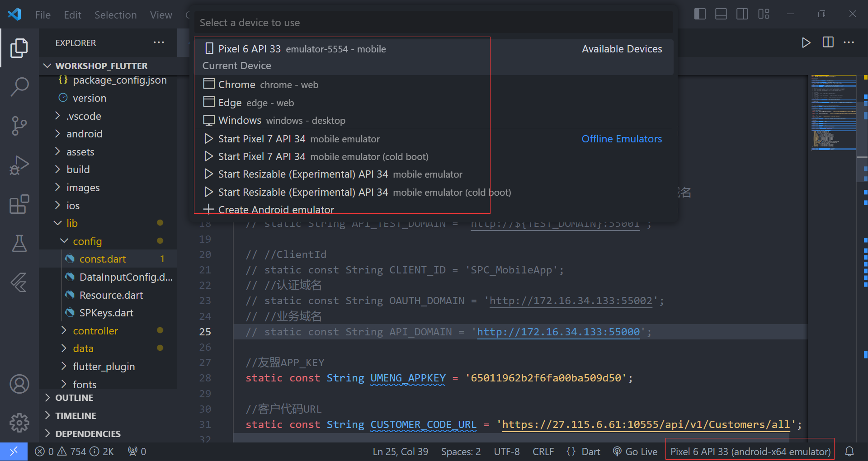The width and height of the screenshot is (868, 461).
Task: Toggle the Primary Side Bar
Action: pyautogui.click(x=699, y=14)
